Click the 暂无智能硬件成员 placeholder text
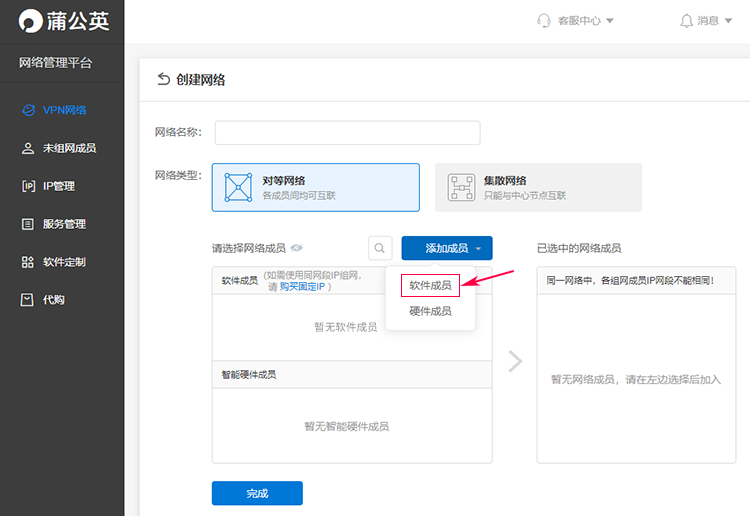The width and height of the screenshot is (750, 516). pyautogui.click(x=347, y=427)
